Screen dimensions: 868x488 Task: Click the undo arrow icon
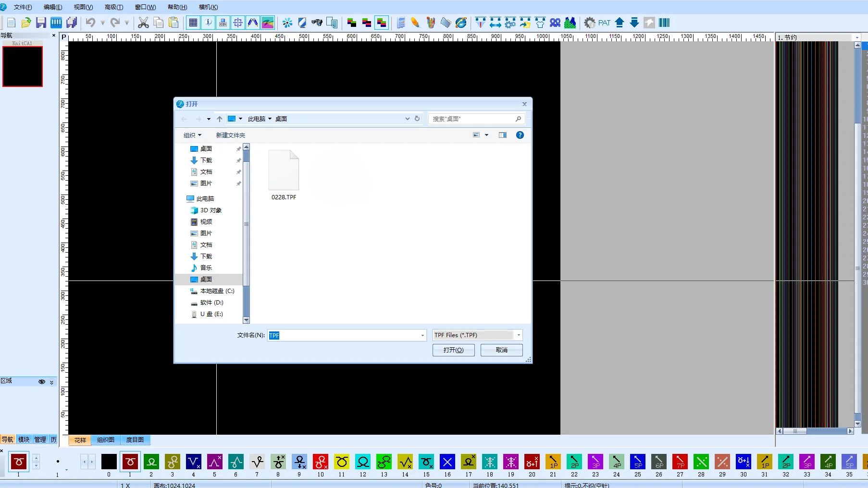pyautogui.click(x=90, y=23)
